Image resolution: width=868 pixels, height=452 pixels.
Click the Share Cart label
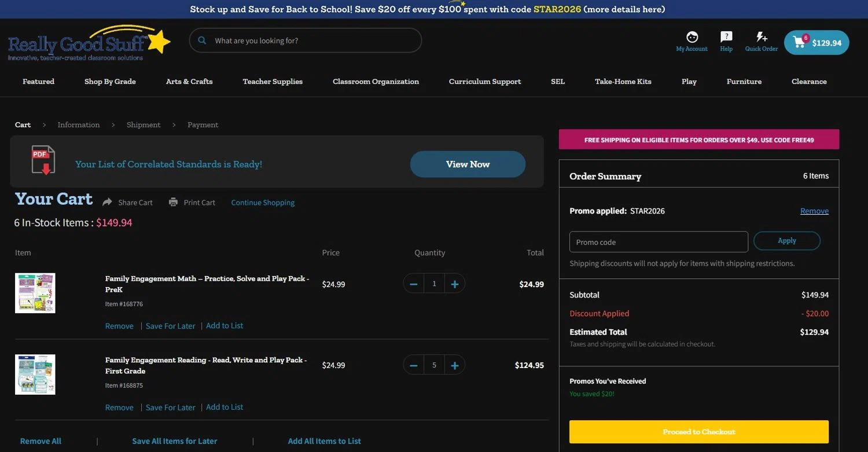(x=135, y=203)
